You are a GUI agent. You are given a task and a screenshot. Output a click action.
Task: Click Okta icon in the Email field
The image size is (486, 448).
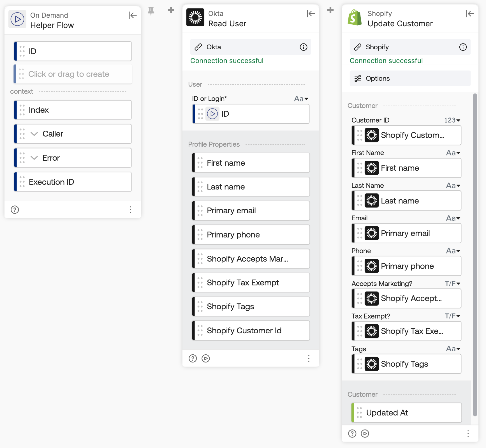(x=372, y=233)
